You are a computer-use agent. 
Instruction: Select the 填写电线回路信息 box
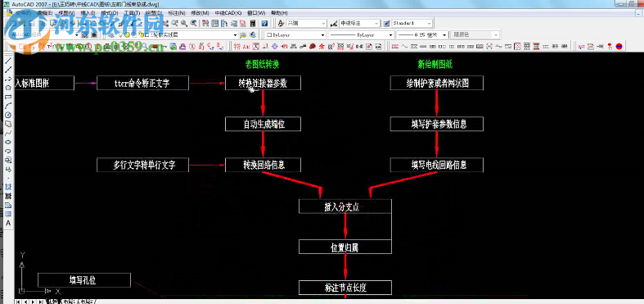437,165
